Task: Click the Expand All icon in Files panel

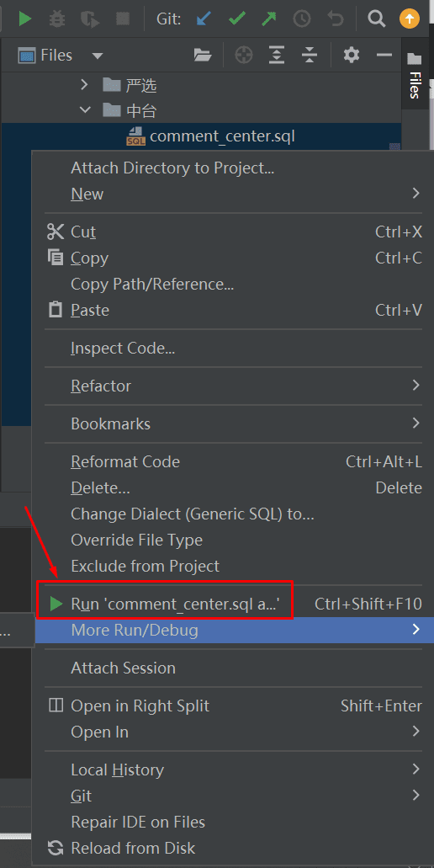Action: 277,55
